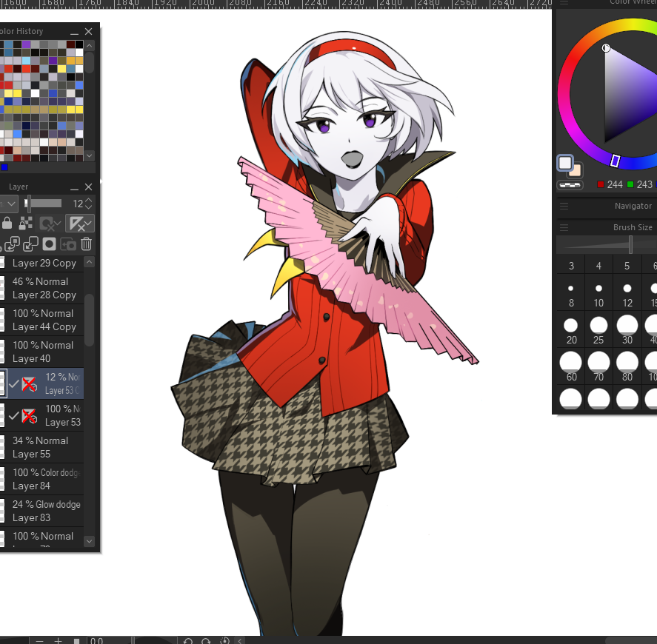Image resolution: width=657 pixels, height=644 pixels.
Task: Switch to the Navigator panel tab
Action: 633,206
